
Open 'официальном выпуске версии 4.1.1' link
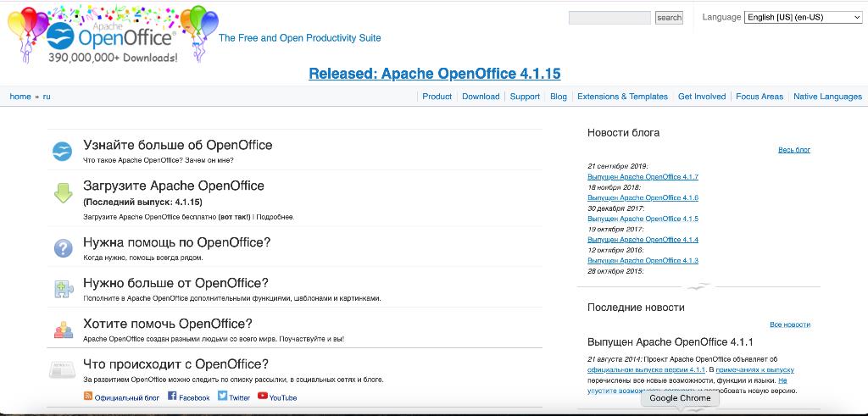(x=645, y=369)
